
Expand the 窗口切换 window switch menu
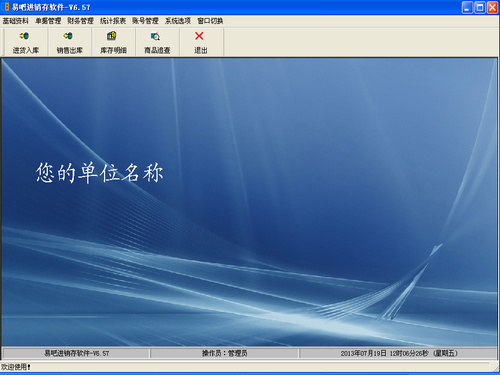point(210,21)
